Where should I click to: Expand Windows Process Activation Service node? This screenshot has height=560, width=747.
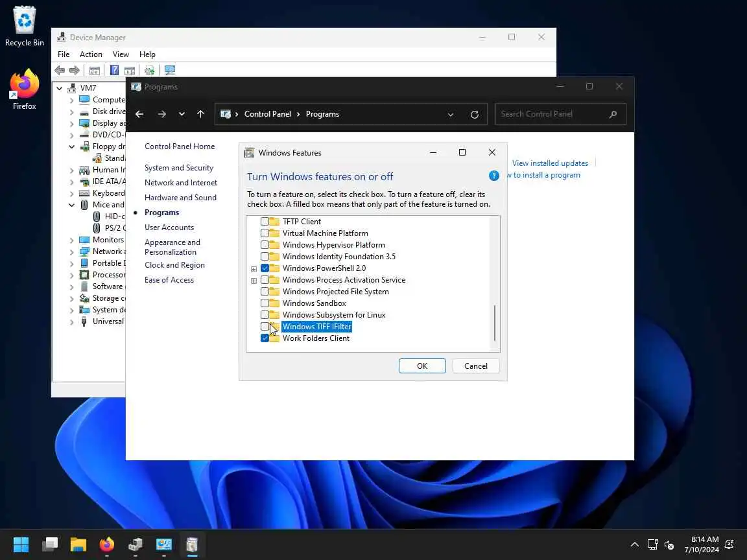(x=254, y=281)
